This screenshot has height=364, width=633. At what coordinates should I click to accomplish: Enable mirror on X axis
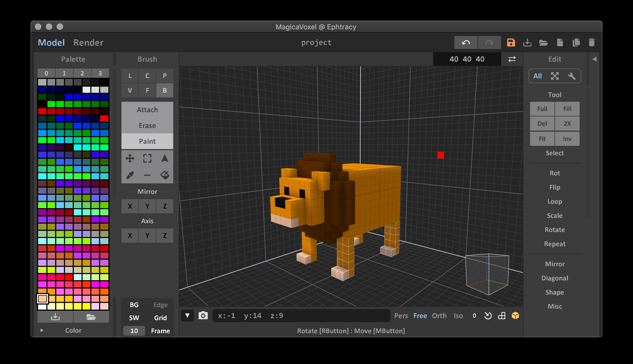click(130, 206)
